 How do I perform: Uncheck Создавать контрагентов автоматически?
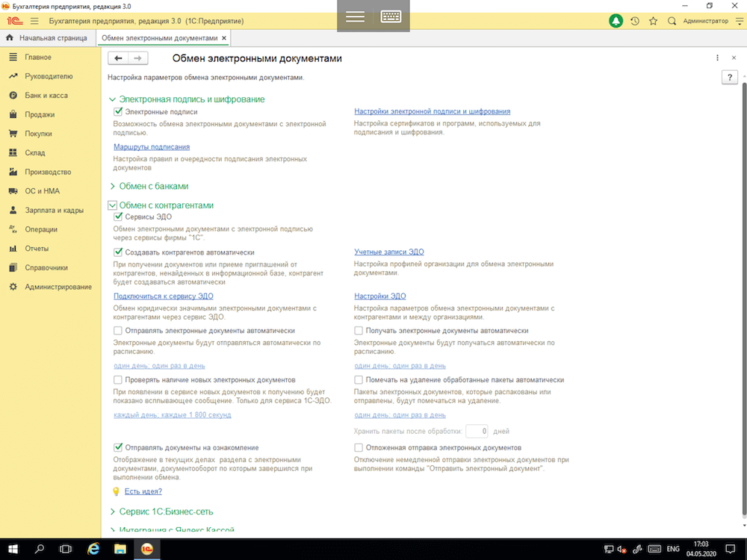pos(118,252)
